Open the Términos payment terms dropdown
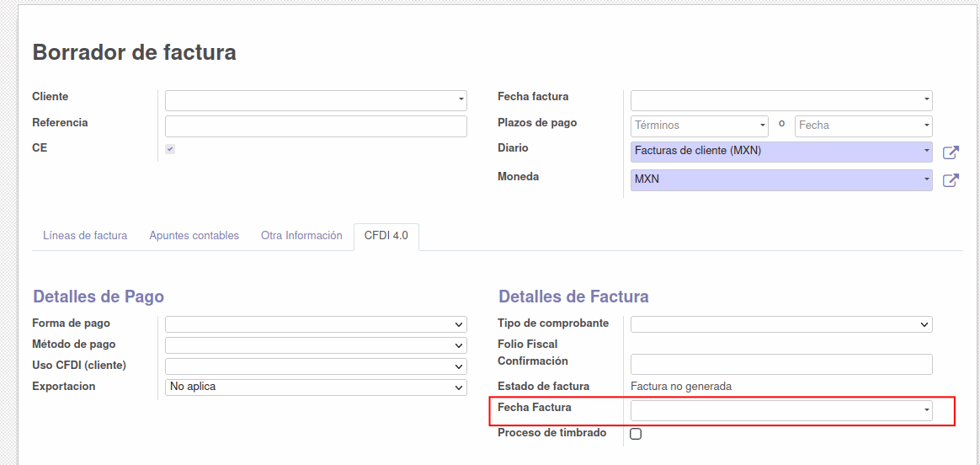 [700, 126]
